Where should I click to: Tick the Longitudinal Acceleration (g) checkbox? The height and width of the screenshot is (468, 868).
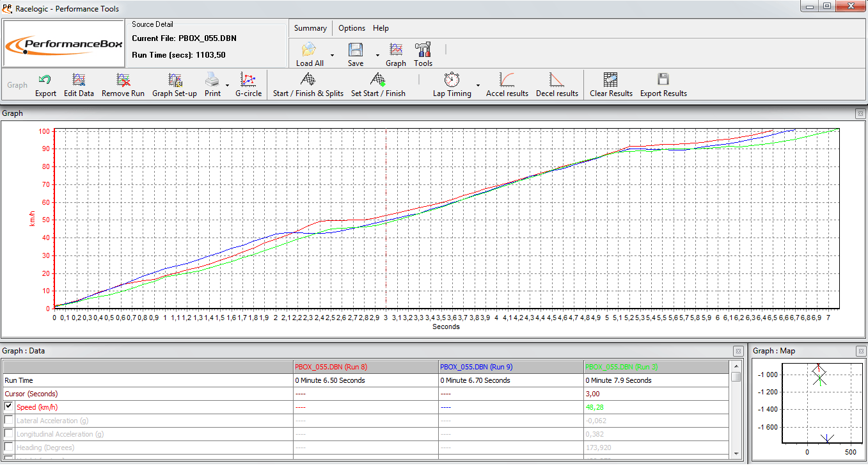pyautogui.click(x=9, y=433)
